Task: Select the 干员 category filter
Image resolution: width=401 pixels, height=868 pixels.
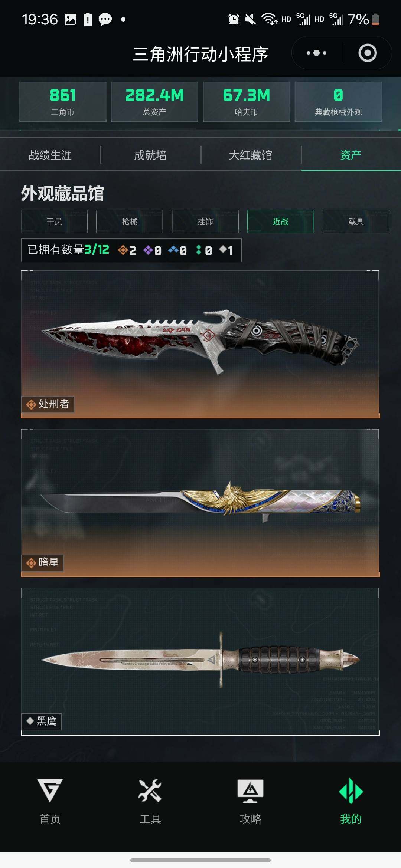Action: pyautogui.click(x=54, y=221)
